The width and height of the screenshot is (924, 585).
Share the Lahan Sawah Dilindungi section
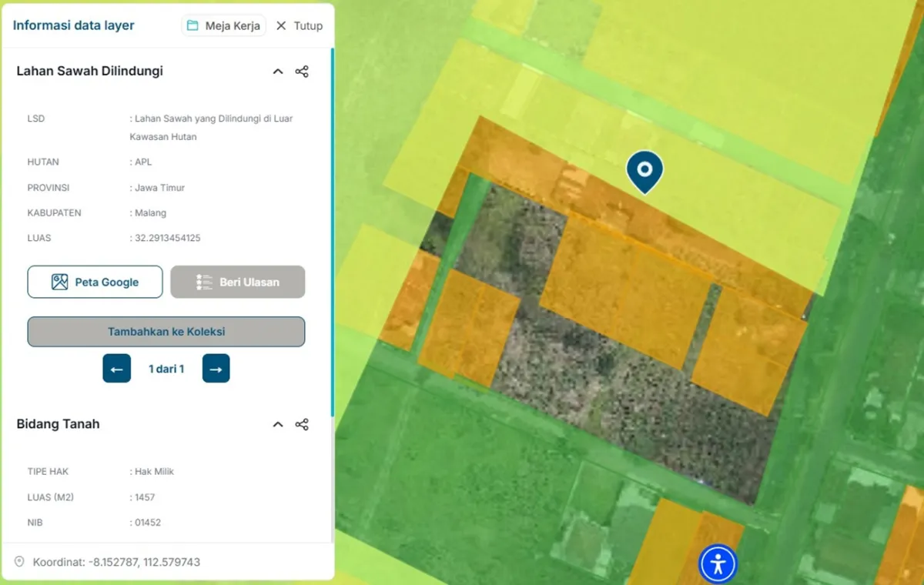click(x=302, y=72)
